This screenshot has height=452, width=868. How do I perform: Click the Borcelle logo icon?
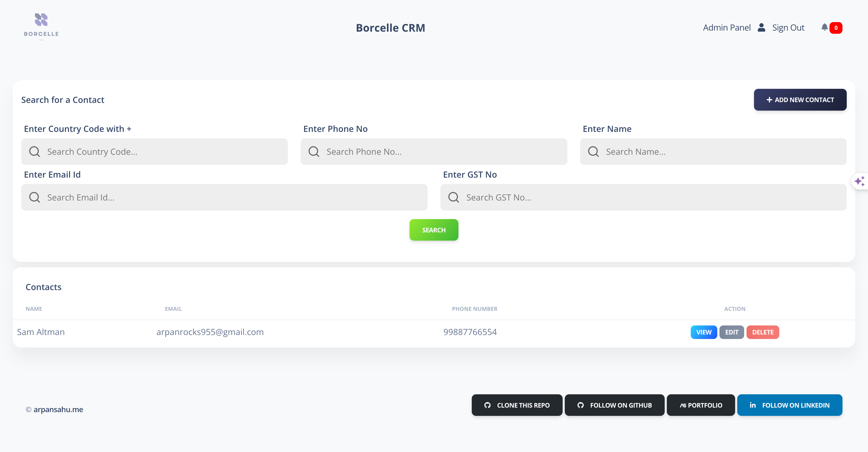(41, 20)
